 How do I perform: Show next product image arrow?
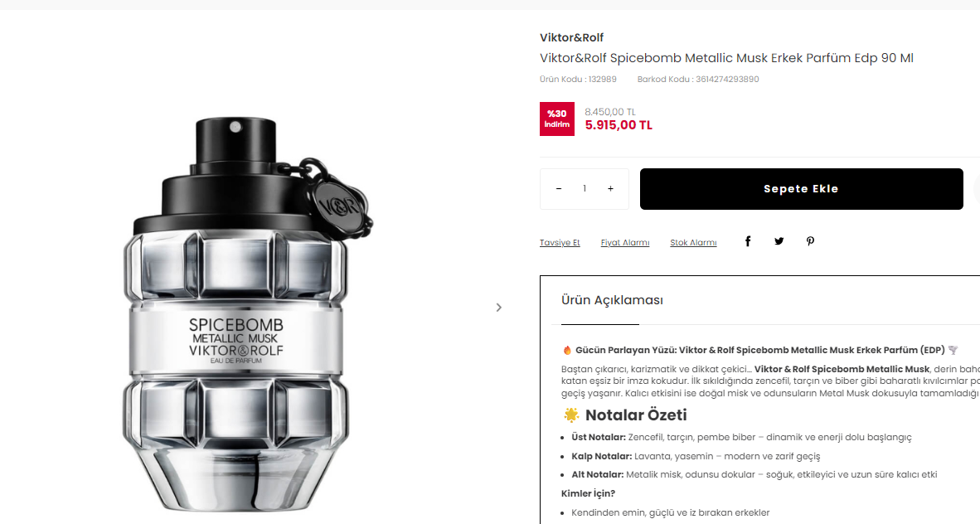499,308
